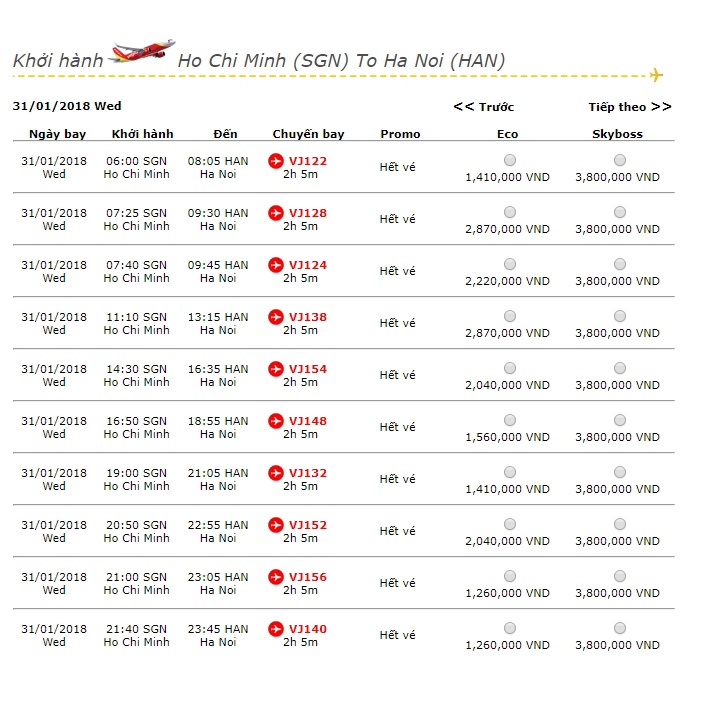This screenshot has width=701, height=702.
Task: Click the Vietjet airplane logo in header
Action: (143, 52)
